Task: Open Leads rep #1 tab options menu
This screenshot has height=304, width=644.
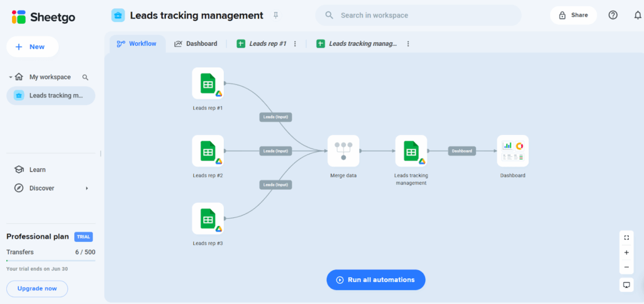Action: [295, 43]
